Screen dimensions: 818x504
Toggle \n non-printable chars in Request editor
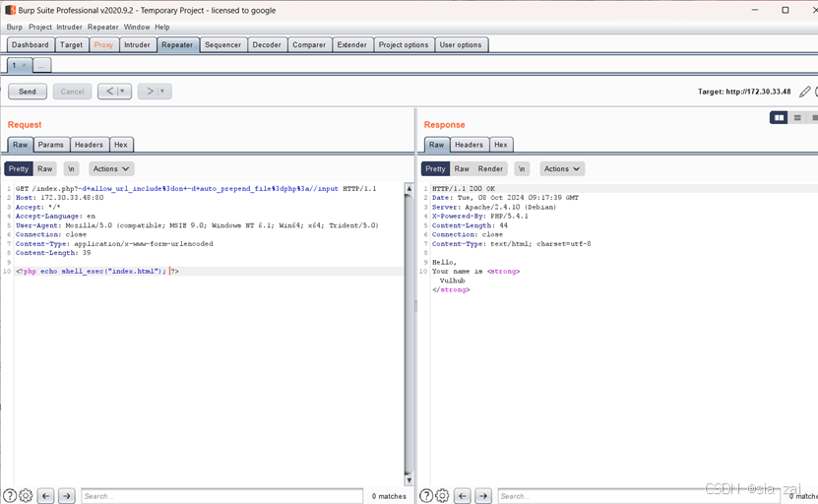(71, 169)
